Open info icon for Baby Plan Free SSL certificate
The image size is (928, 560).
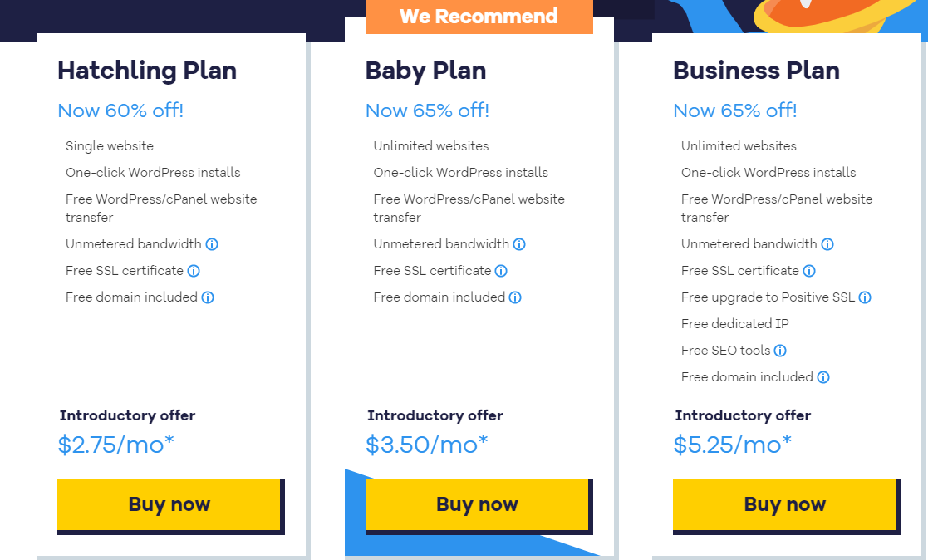[501, 271]
